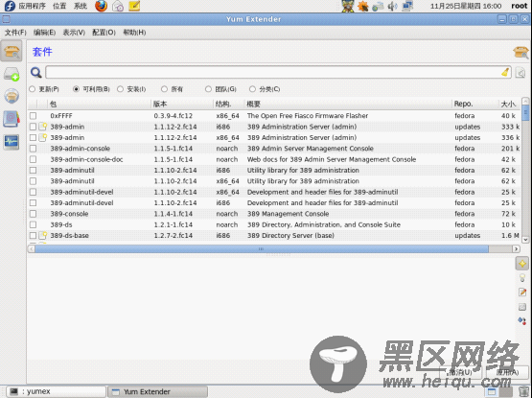
Task: Click scroll-down arrow of package list
Action: [x=525, y=240]
